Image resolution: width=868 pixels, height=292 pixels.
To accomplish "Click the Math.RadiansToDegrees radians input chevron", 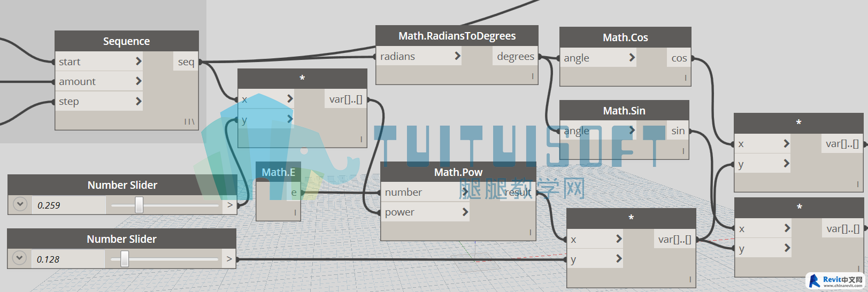I will tap(457, 56).
